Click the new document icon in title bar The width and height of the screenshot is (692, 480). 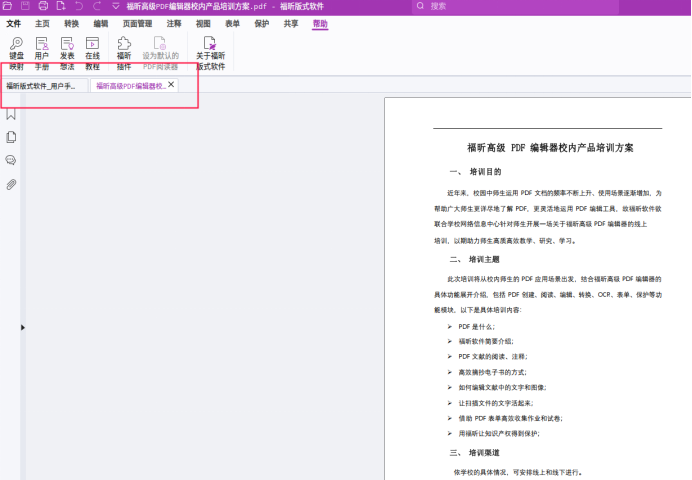click(x=61, y=6)
